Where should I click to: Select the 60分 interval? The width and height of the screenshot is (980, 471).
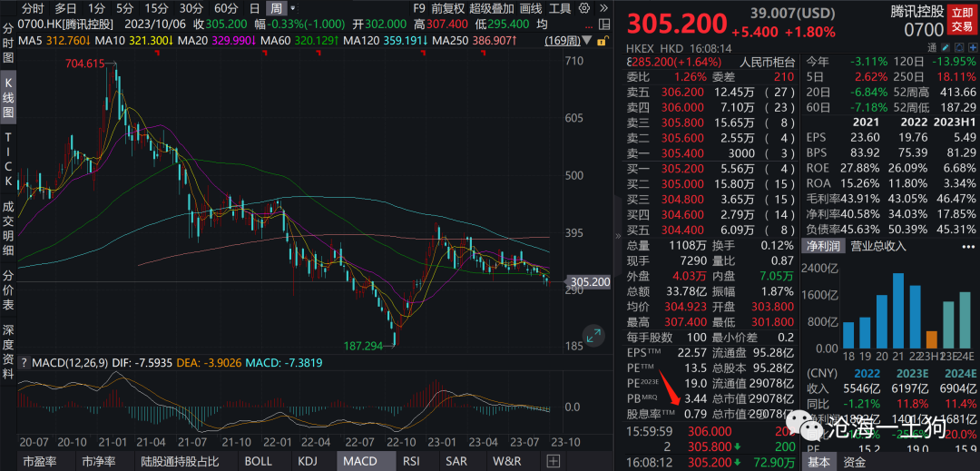pos(225,9)
